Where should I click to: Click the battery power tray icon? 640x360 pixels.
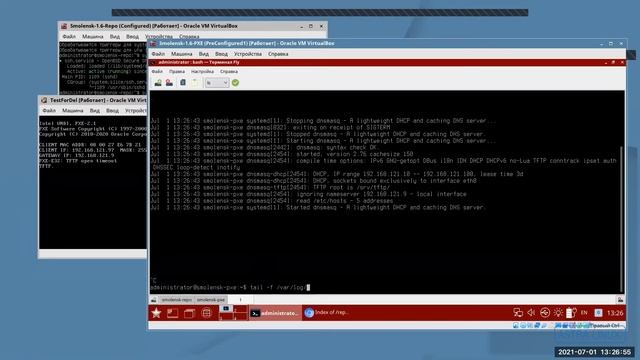(x=571, y=313)
